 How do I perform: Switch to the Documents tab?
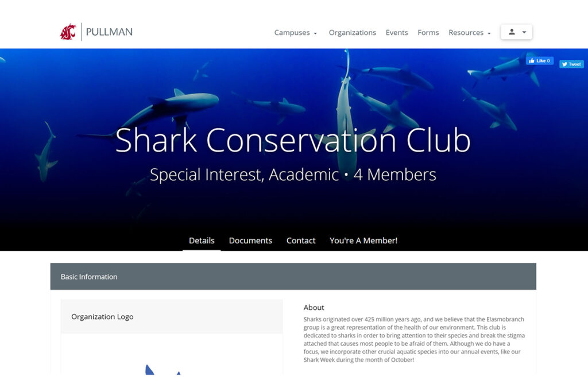[250, 240]
